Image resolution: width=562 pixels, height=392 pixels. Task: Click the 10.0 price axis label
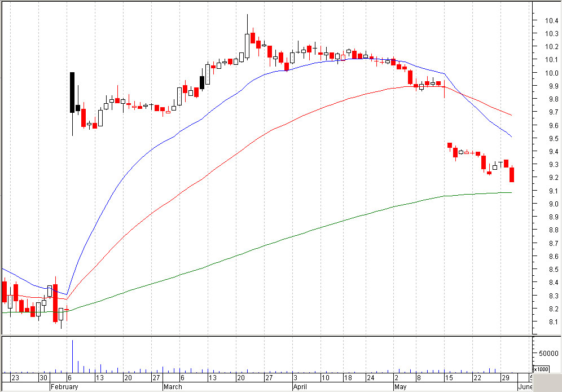coord(552,73)
